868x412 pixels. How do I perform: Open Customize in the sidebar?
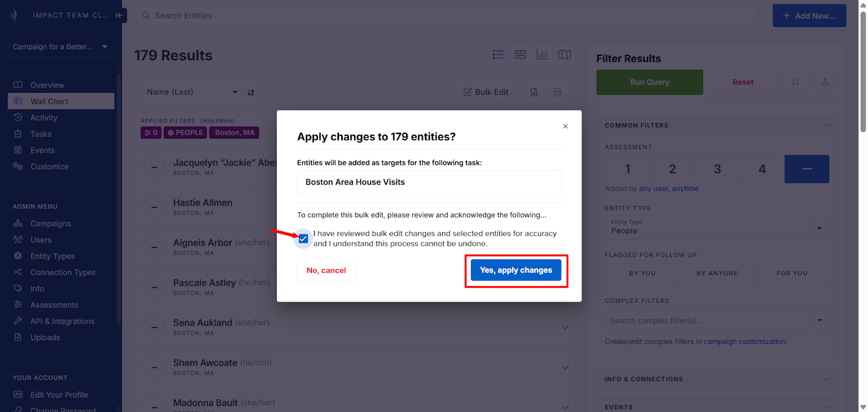(61, 167)
